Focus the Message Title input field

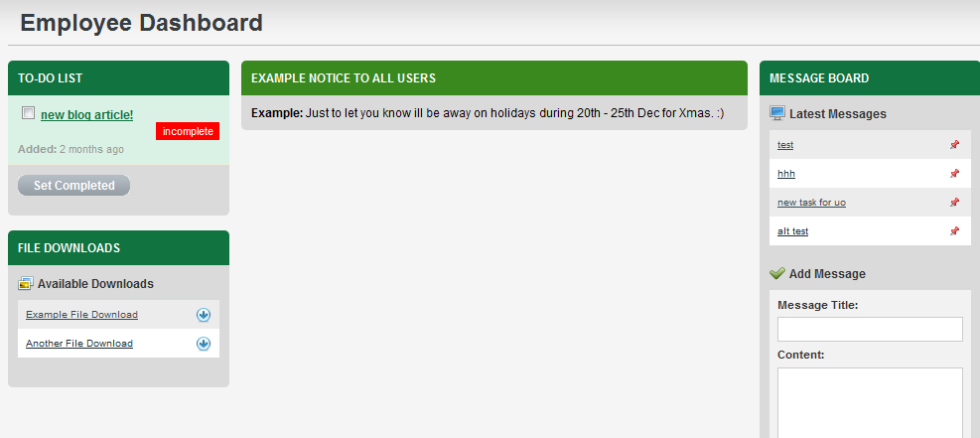tap(870, 330)
